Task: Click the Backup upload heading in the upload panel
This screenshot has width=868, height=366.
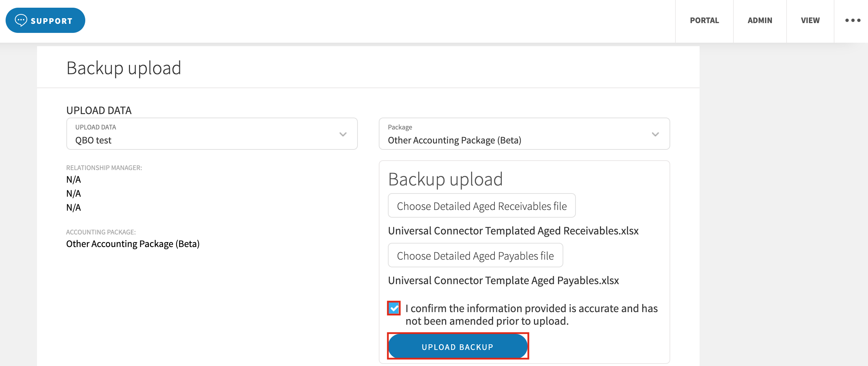Action: [446, 179]
